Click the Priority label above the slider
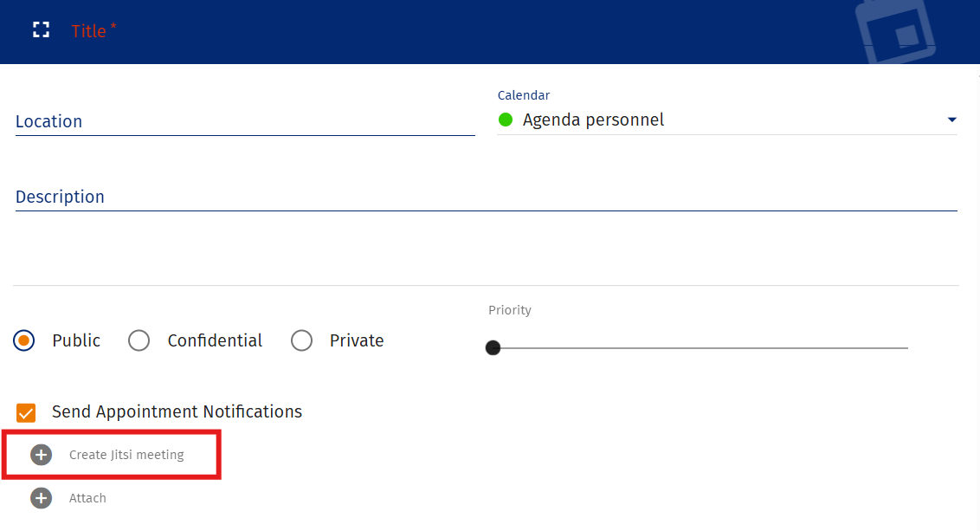This screenshot has width=980, height=531. pos(510,310)
